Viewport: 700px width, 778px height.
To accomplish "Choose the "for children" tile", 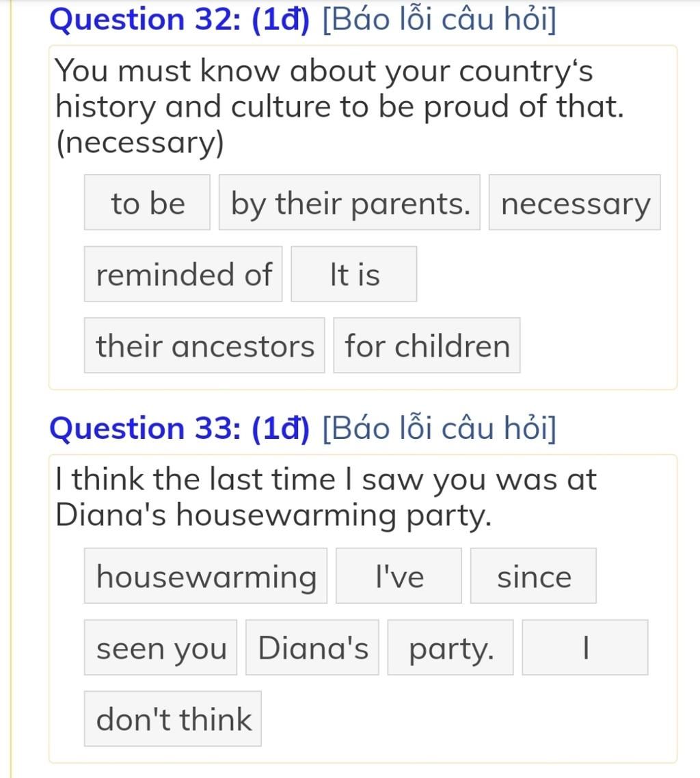I will [x=427, y=345].
